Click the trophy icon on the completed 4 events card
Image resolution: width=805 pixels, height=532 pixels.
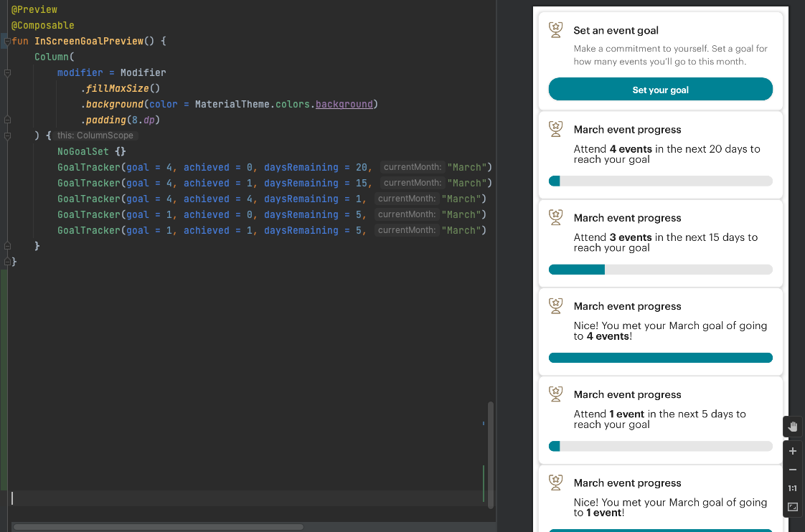tap(555, 306)
